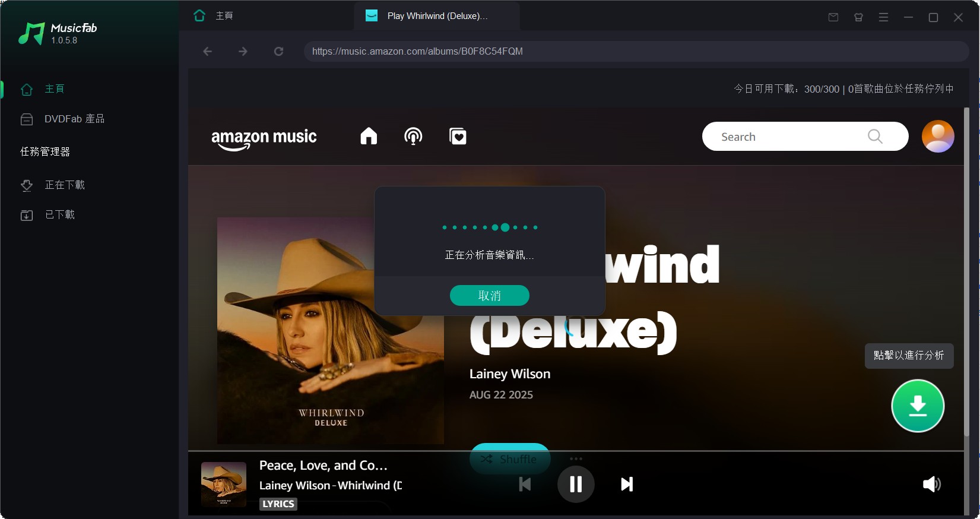Click the green download analyze button

point(918,406)
